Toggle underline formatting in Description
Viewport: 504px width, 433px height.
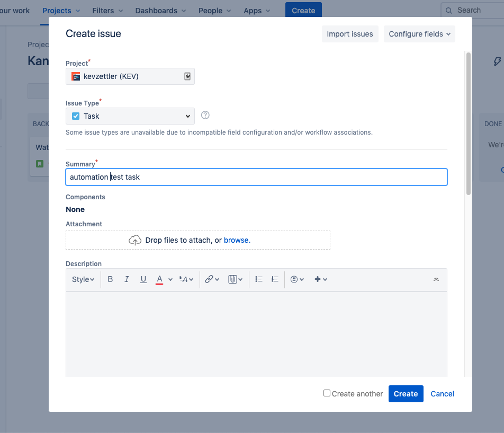pos(143,279)
